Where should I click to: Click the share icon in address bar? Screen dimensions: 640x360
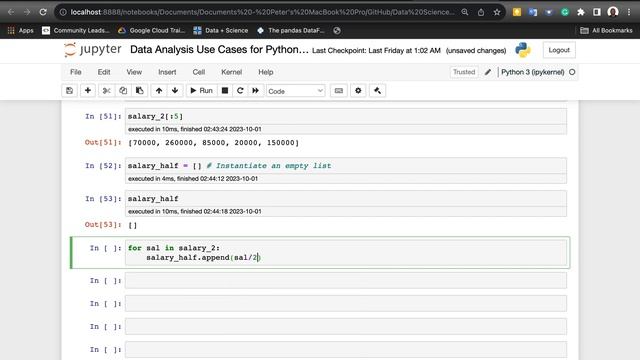point(481,12)
